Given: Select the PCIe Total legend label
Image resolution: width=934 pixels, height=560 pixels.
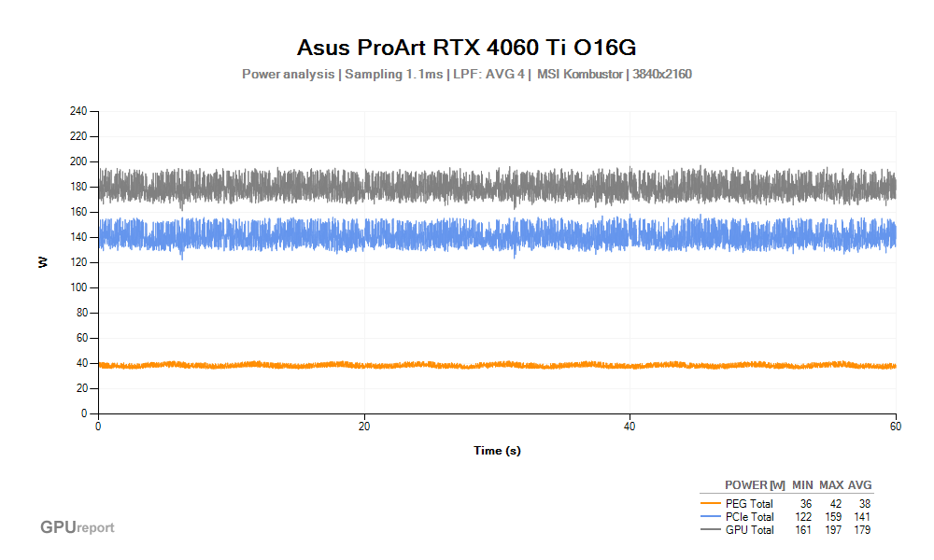Looking at the screenshot, I should tap(749, 517).
